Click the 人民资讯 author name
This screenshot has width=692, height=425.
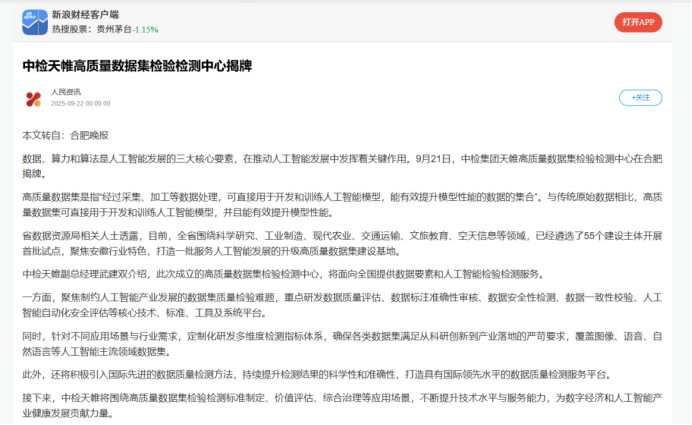tap(66, 92)
